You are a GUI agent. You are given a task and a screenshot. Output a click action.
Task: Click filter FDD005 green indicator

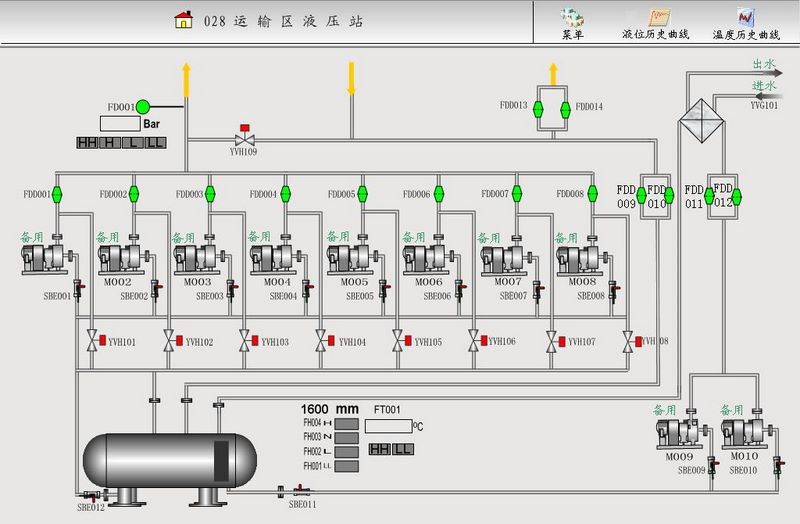pyautogui.click(x=363, y=194)
